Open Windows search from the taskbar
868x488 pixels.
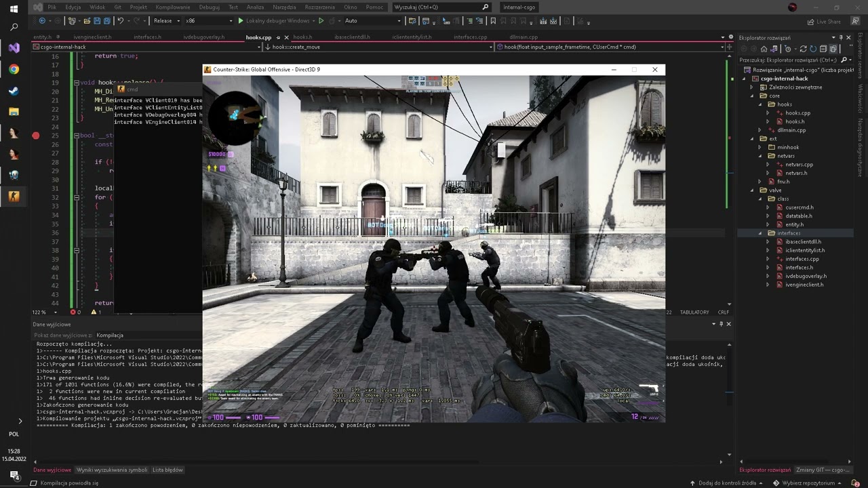(x=14, y=27)
